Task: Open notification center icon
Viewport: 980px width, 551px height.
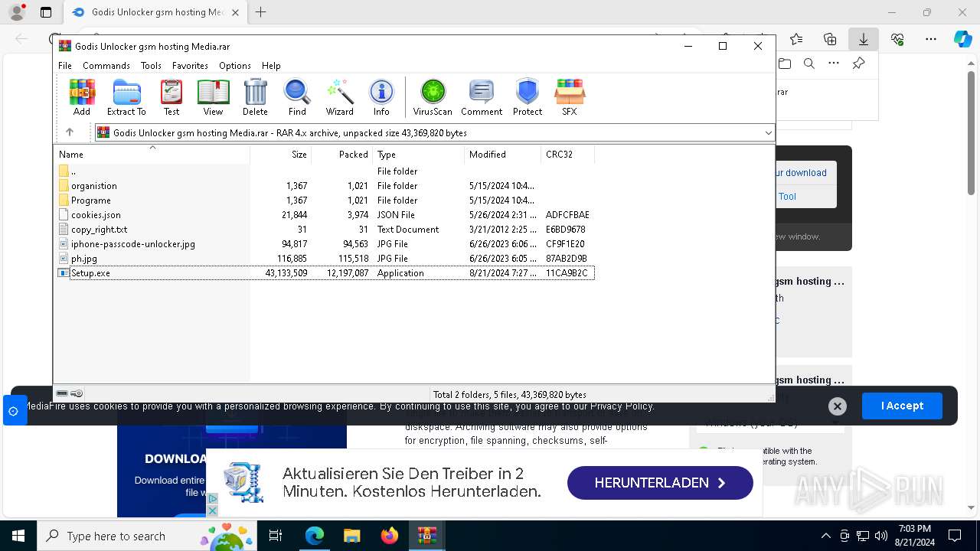Action: click(x=955, y=536)
